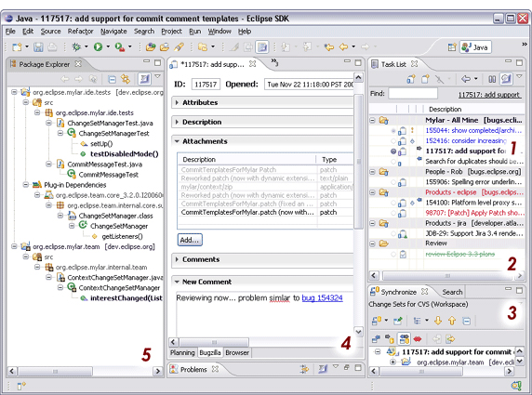Collapse the Plug-in Dependencies tree node
The height and width of the screenshot is (395, 532).
pyautogui.click(x=26, y=185)
